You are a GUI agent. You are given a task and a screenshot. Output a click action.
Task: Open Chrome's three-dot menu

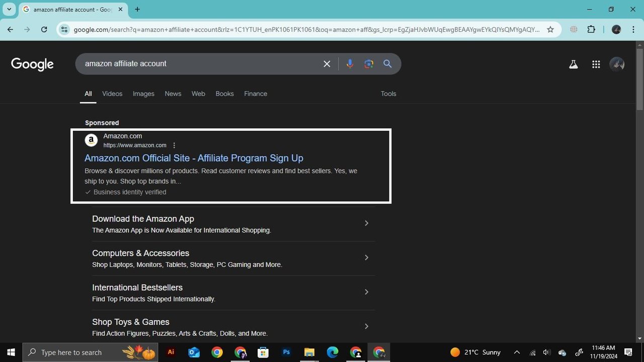633,30
